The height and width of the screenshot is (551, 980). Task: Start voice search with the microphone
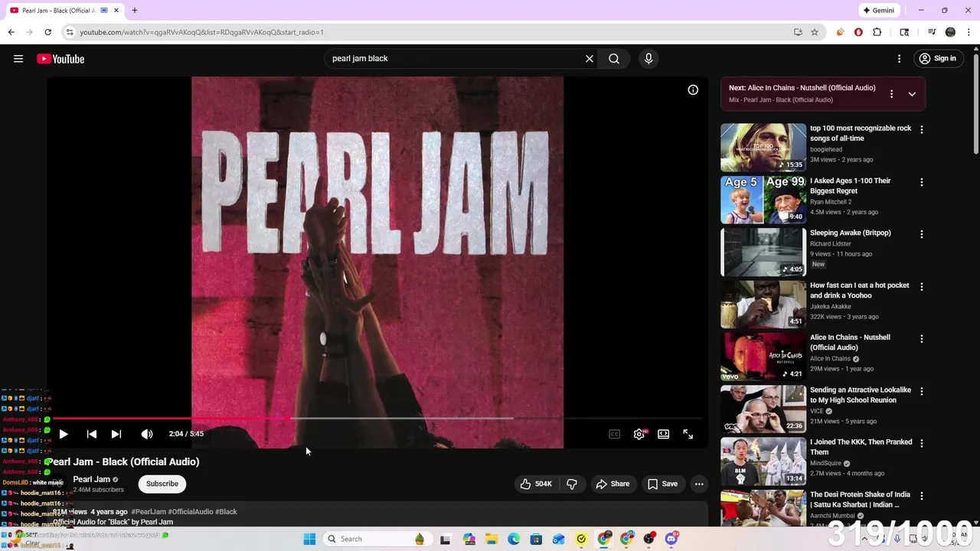(x=648, y=58)
